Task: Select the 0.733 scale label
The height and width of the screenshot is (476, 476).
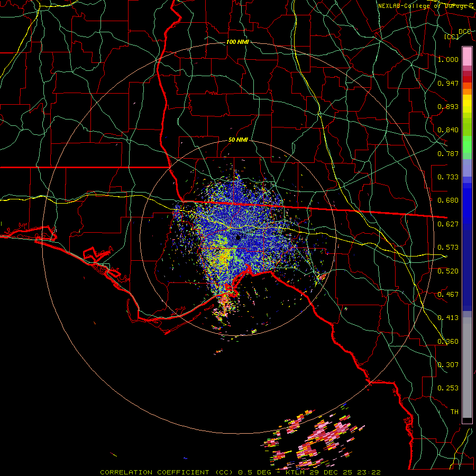Action: [448, 177]
